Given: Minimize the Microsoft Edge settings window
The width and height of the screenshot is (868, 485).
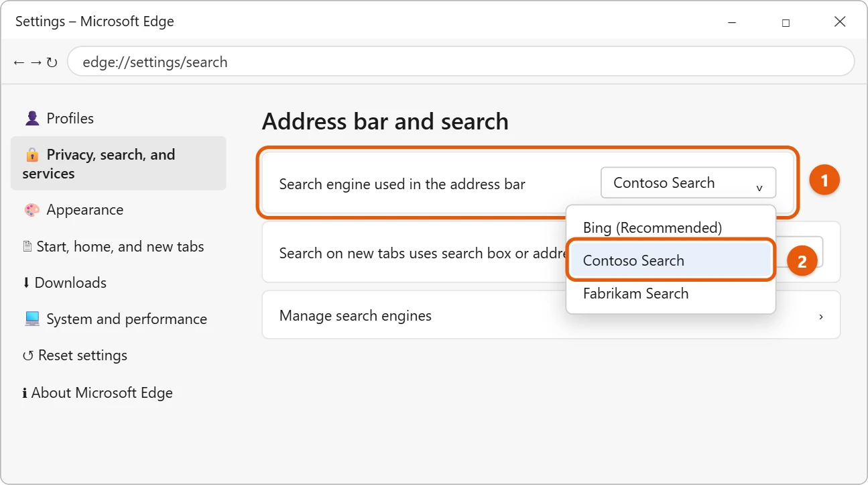Looking at the screenshot, I should (732, 22).
